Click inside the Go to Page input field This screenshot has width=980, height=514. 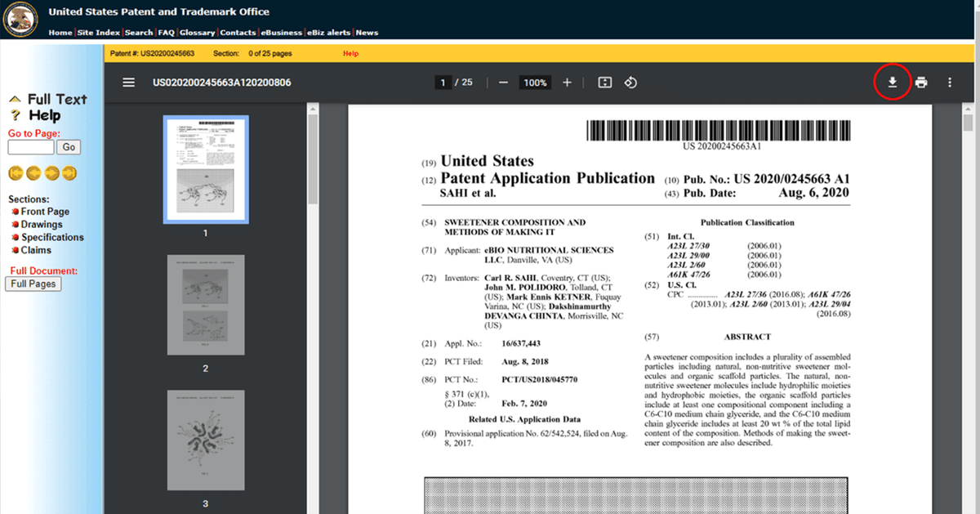[30, 147]
